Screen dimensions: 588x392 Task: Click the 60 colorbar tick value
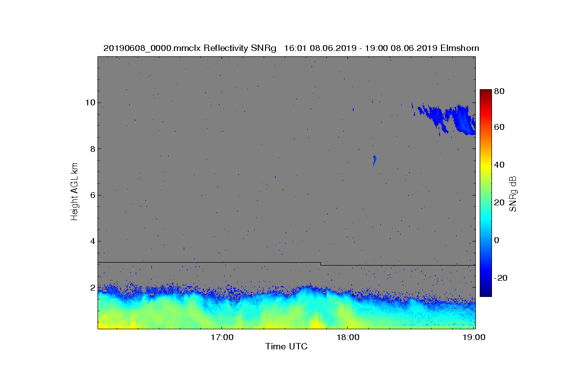(x=500, y=127)
